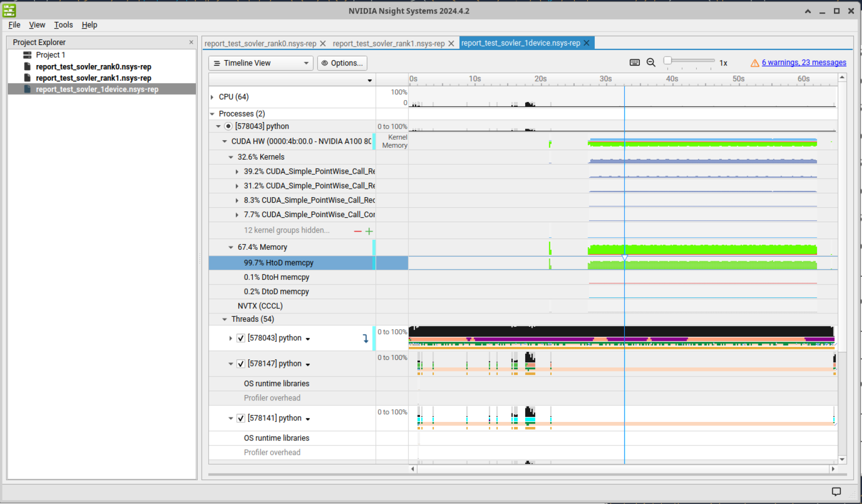Screen dimensions: 862x504
Task: Click the horizontal timeline scrollbar at the bottom
Action: click(x=623, y=469)
